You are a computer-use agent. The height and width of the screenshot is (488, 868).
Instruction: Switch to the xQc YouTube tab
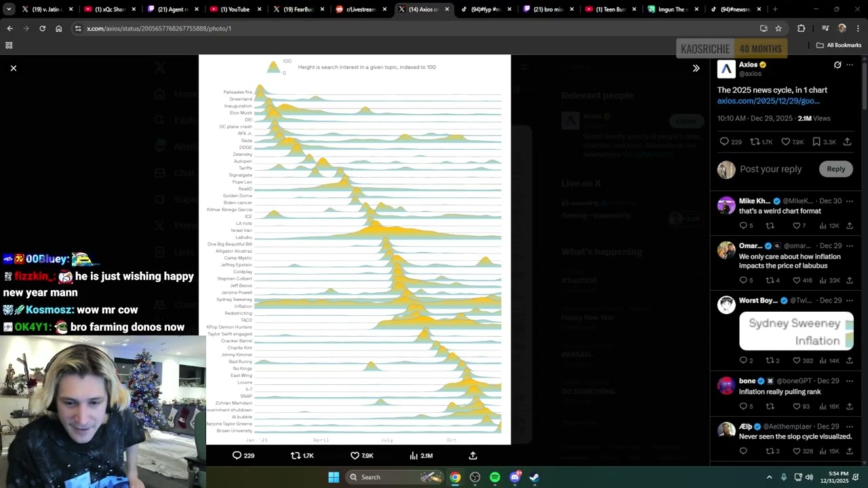click(x=110, y=9)
